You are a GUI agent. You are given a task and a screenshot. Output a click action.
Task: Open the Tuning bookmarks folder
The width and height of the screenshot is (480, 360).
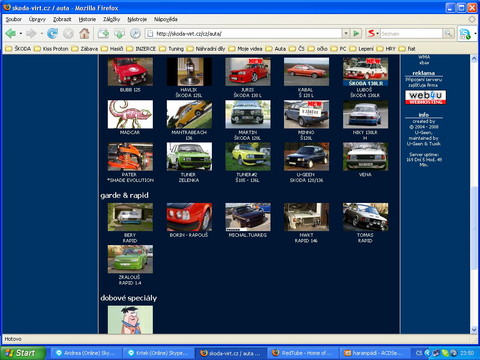tap(172, 49)
